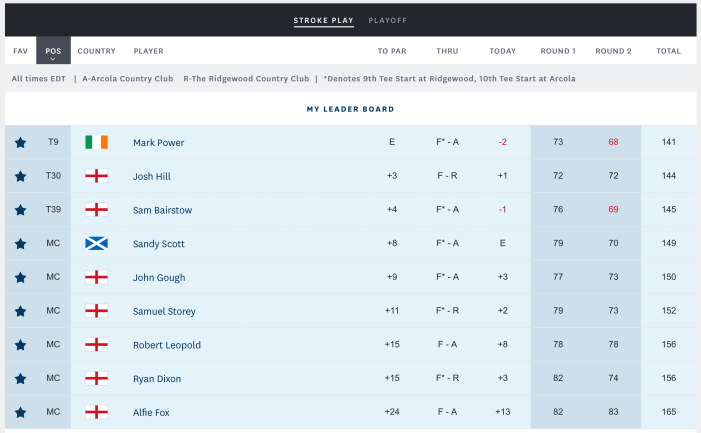The width and height of the screenshot is (701, 433).
Task: Click Samuel Storey's star icon
Action: pyautogui.click(x=20, y=312)
